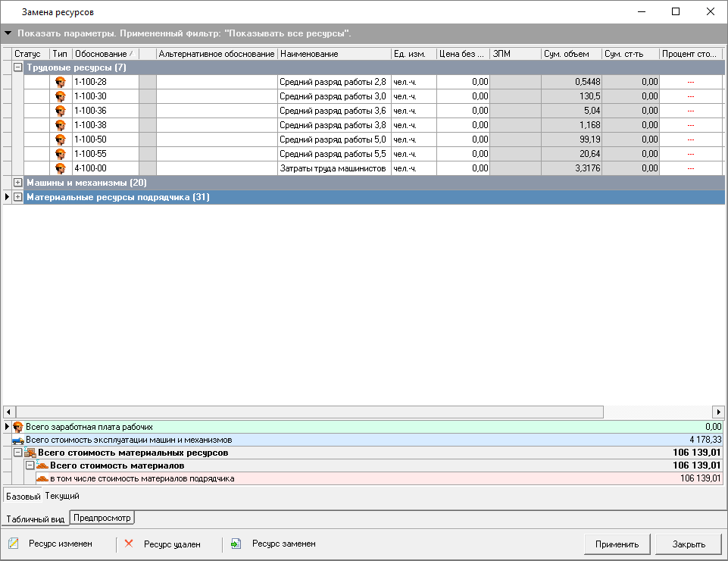Collapse the 'Трудовые ресурсы (7)' group
This screenshot has width=728, height=561.
[18, 68]
